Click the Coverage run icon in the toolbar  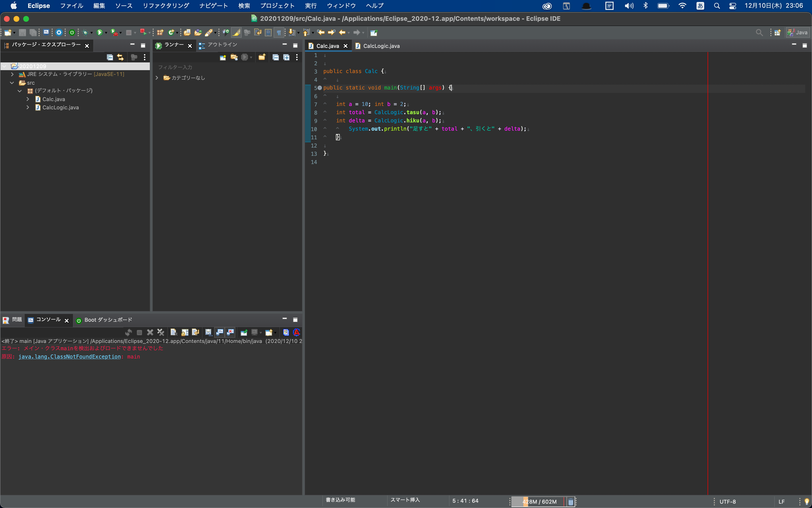tap(114, 33)
